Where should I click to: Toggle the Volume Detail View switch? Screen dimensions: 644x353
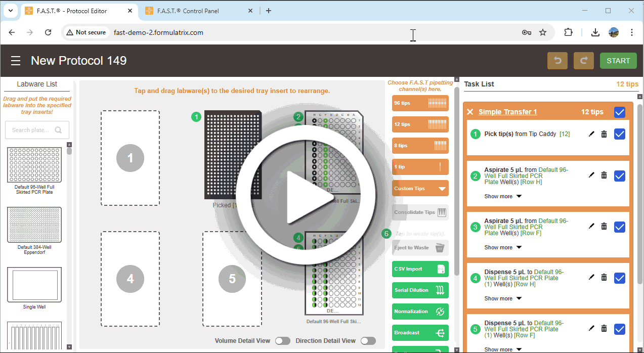(x=282, y=341)
